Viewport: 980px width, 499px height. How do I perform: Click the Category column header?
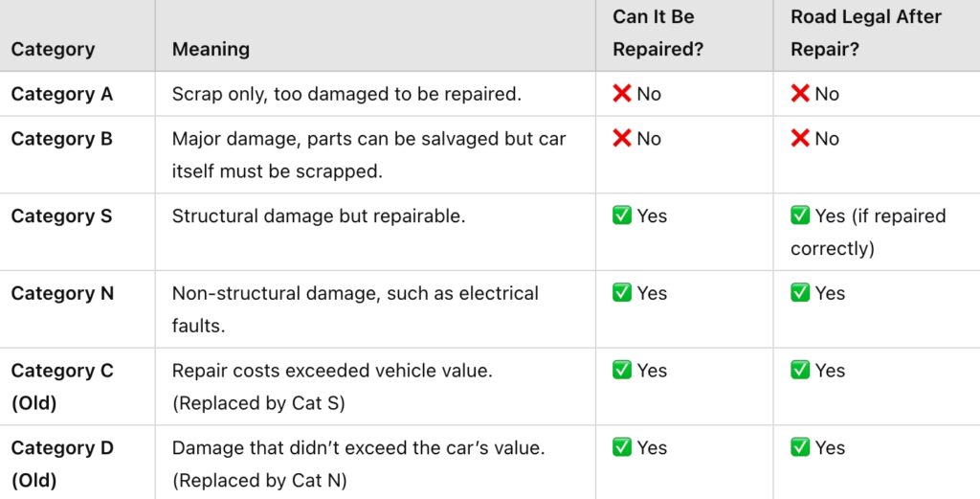coord(53,48)
